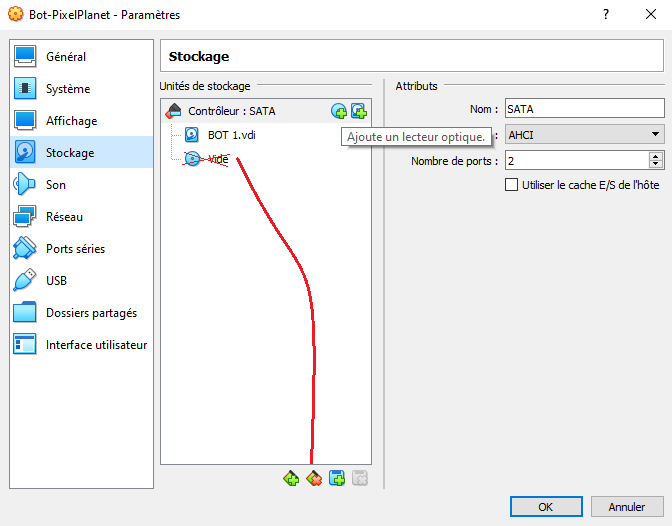Decrease the Nombre de ports value
This screenshot has height=526, width=672.
[x=656, y=164]
